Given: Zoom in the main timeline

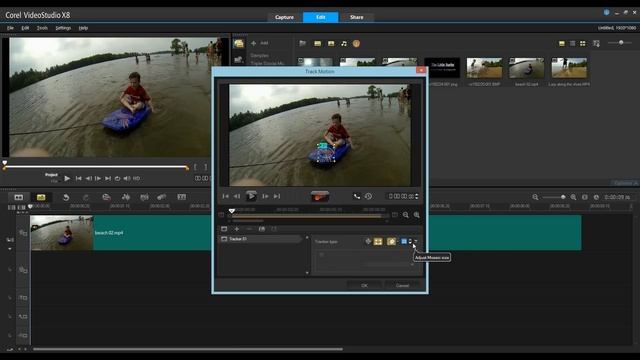Looking at the screenshot, I should 573,197.
